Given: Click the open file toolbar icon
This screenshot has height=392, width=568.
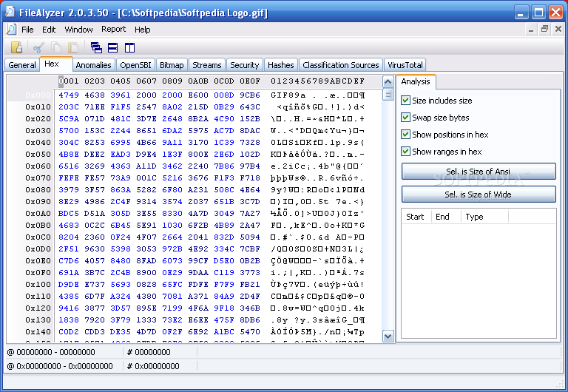Looking at the screenshot, I should (x=17, y=47).
